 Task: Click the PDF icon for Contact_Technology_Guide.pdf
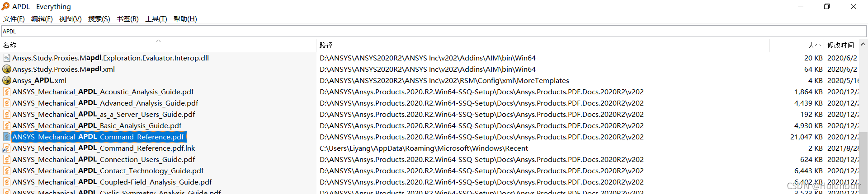(7, 171)
